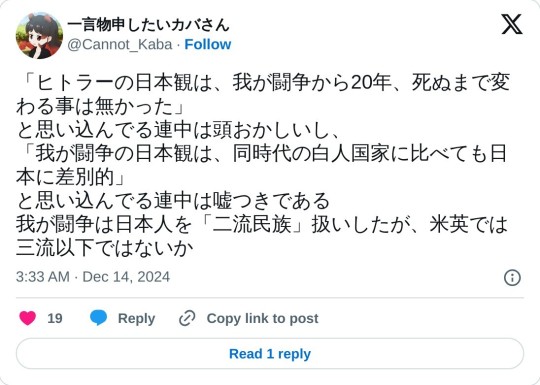This screenshot has width=540, height=385.
Task: Open the Twitter info circle icon
Action: point(512,278)
